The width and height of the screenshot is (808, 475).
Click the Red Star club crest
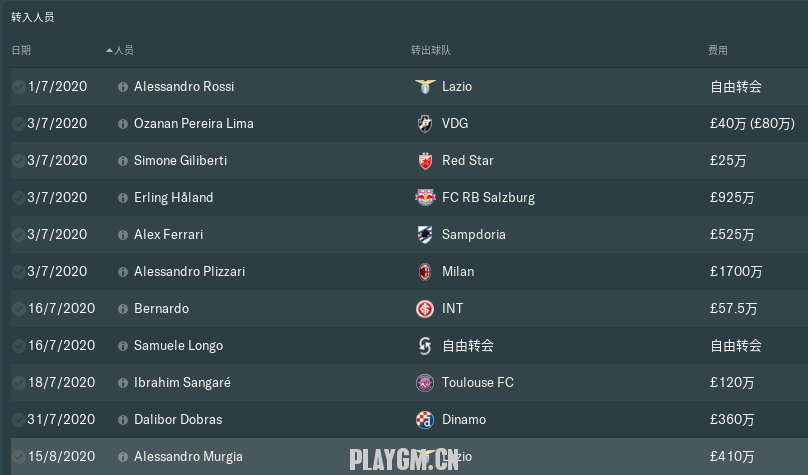tap(425, 161)
